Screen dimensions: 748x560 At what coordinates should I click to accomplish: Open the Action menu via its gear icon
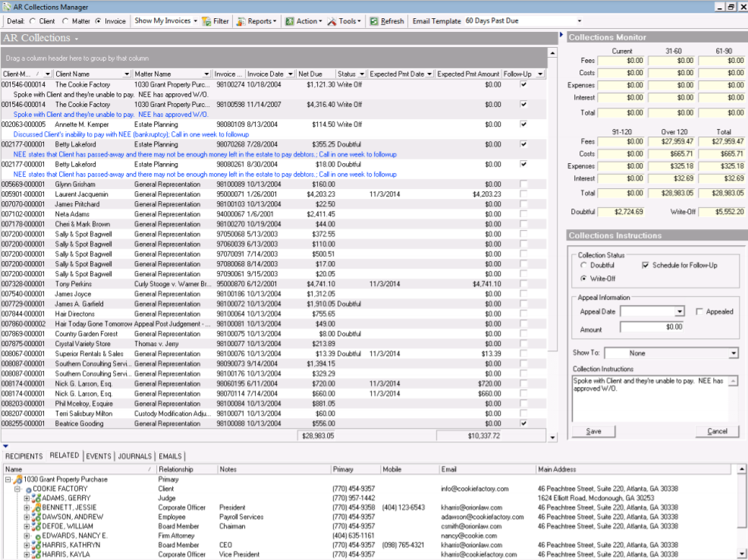(290, 22)
